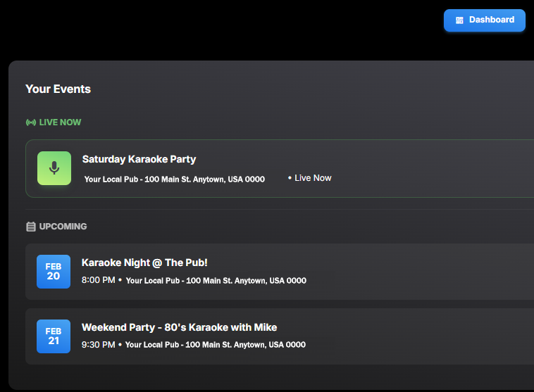Click the grid icon inside Dashboard button
The width and height of the screenshot is (534, 392).
[459, 20]
